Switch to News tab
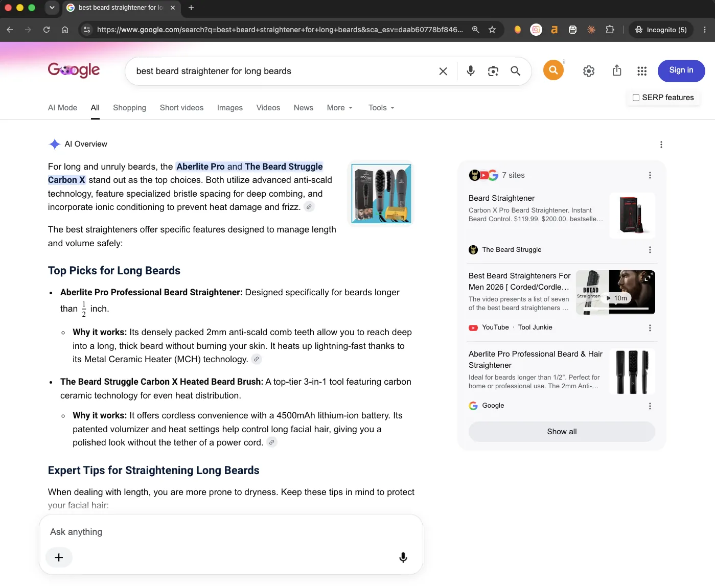This screenshot has height=588, width=715. (x=304, y=108)
